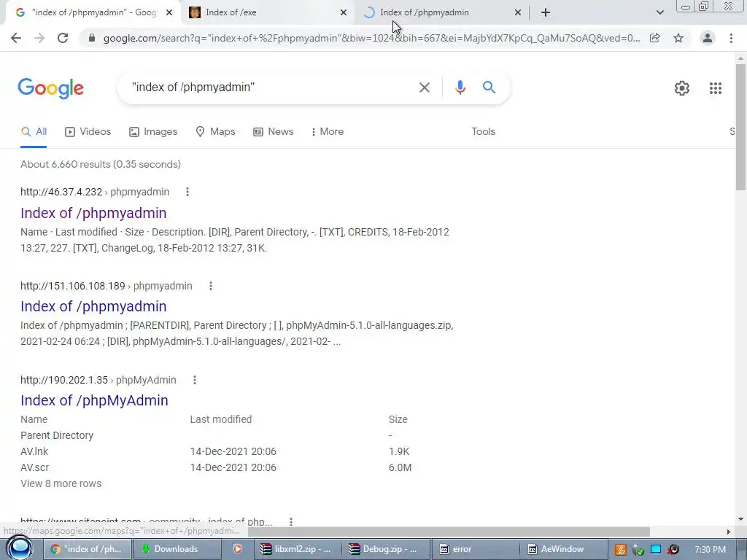
Task: Switch to News search results
Action: tap(274, 132)
